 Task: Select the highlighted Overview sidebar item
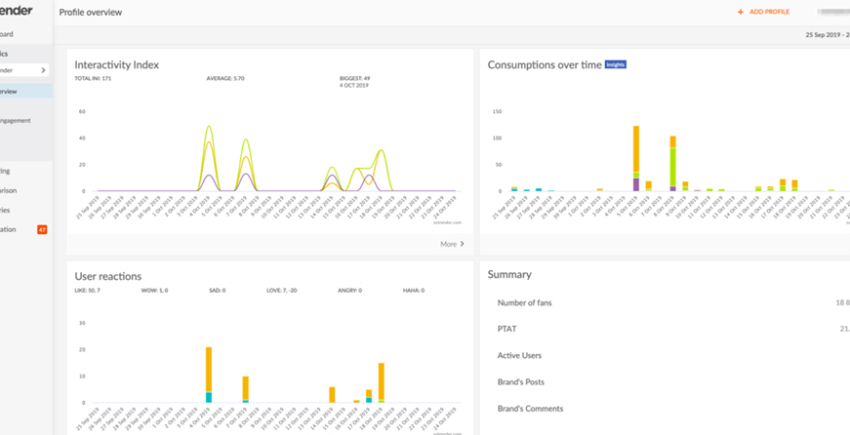(x=26, y=91)
